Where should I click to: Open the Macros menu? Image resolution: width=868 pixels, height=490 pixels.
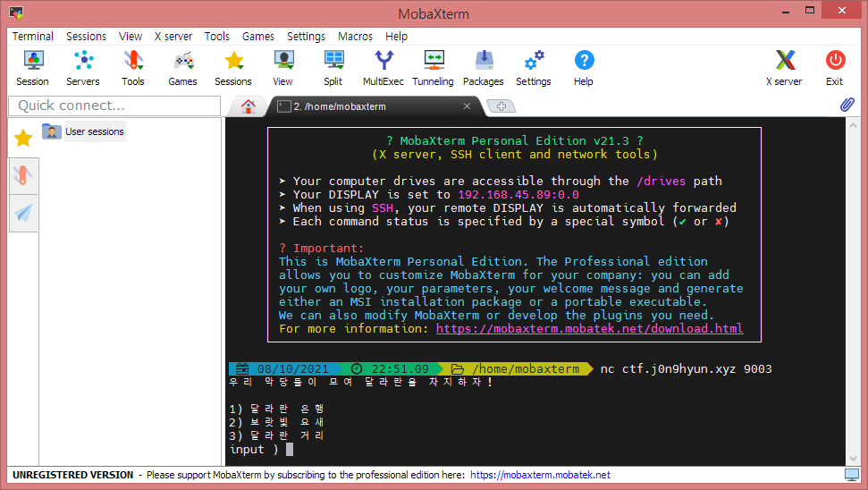coord(356,36)
